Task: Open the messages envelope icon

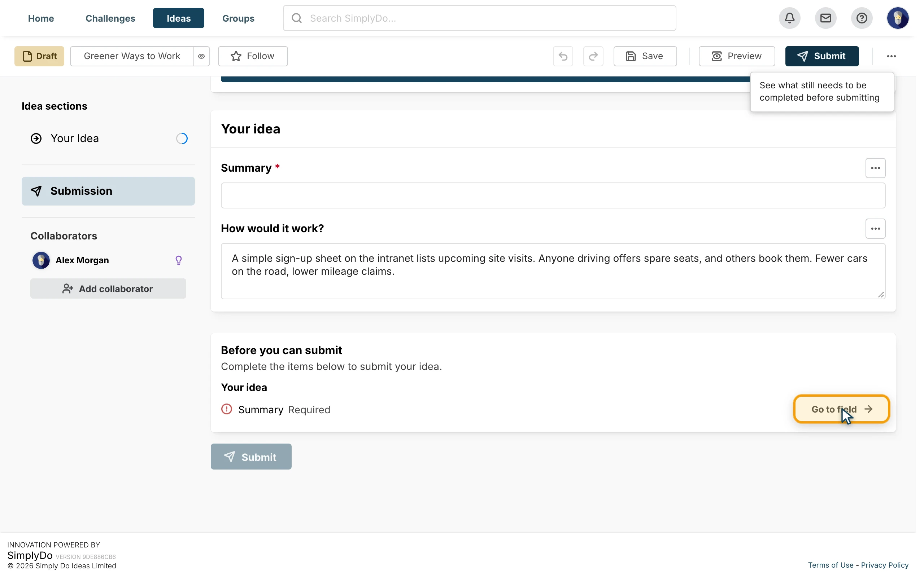Action: 825,18
